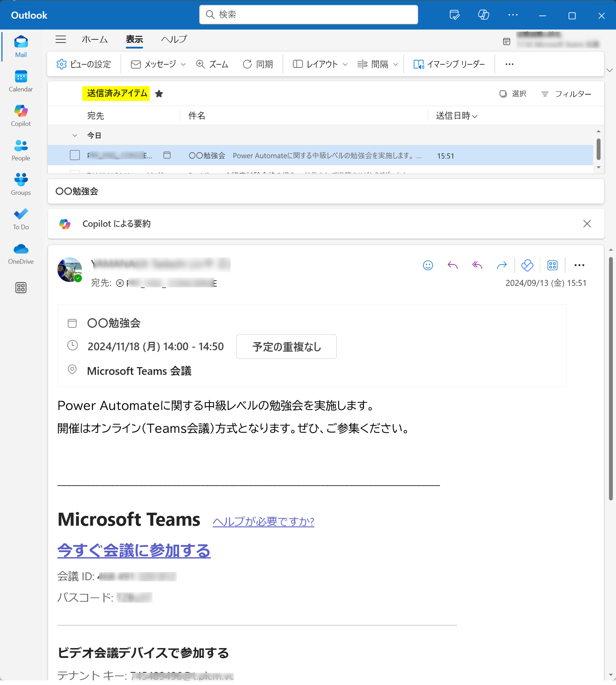
Task: Select the 表示 tab
Action: point(134,39)
